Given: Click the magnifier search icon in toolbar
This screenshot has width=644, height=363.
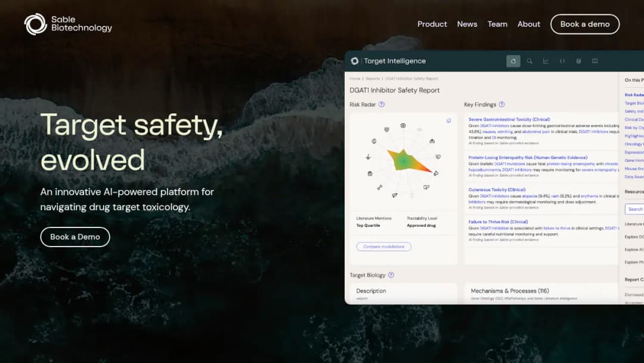Looking at the screenshot, I should 530,61.
